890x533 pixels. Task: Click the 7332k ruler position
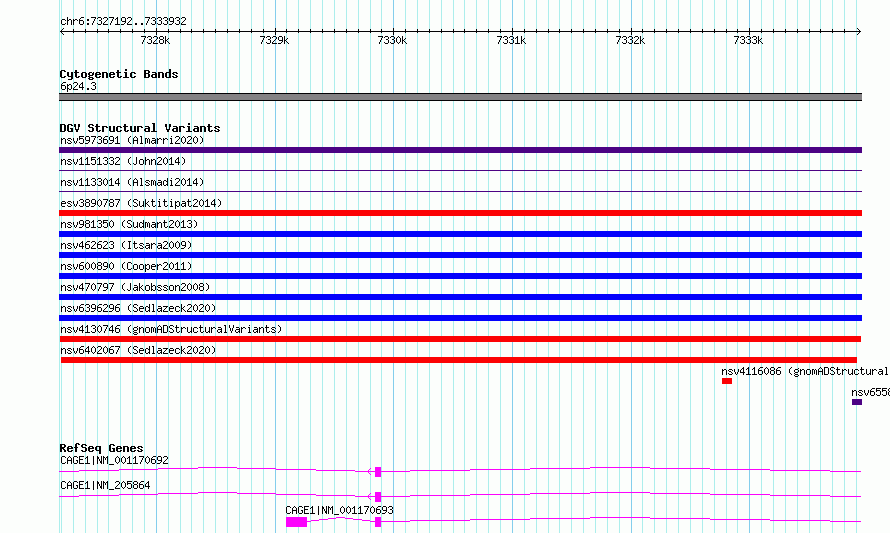630,40
